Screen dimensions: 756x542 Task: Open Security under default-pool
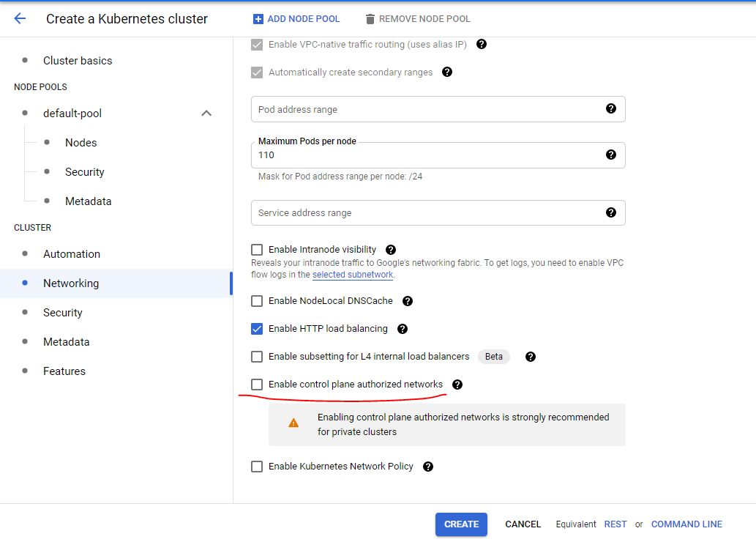point(85,172)
